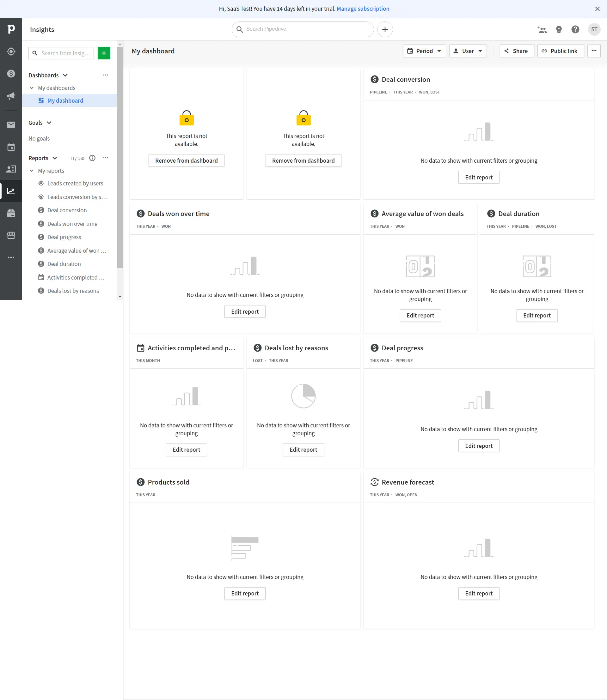
Task: Collapse the Goals section chevron
Action: tap(49, 123)
